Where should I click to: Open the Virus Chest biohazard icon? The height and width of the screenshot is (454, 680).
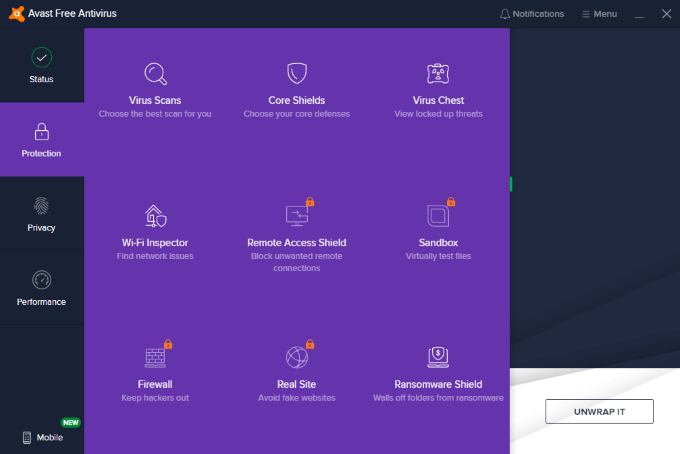pyautogui.click(x=438, y=73)
